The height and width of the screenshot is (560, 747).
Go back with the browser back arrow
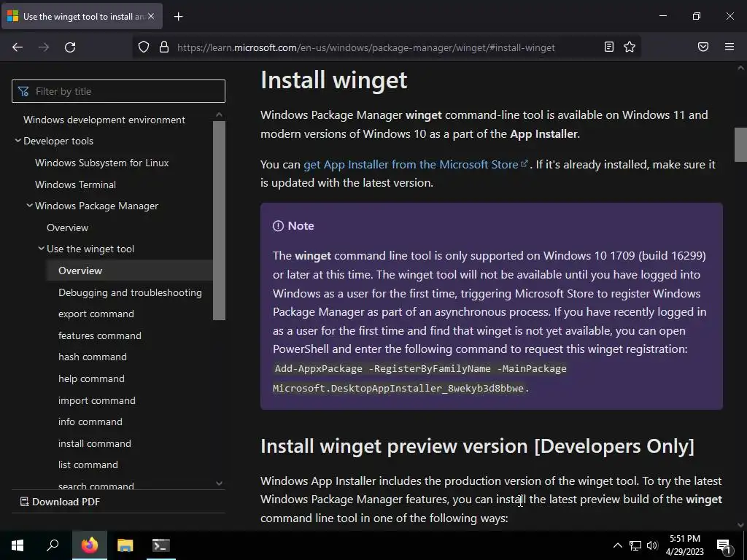click(x=18, y=47)
